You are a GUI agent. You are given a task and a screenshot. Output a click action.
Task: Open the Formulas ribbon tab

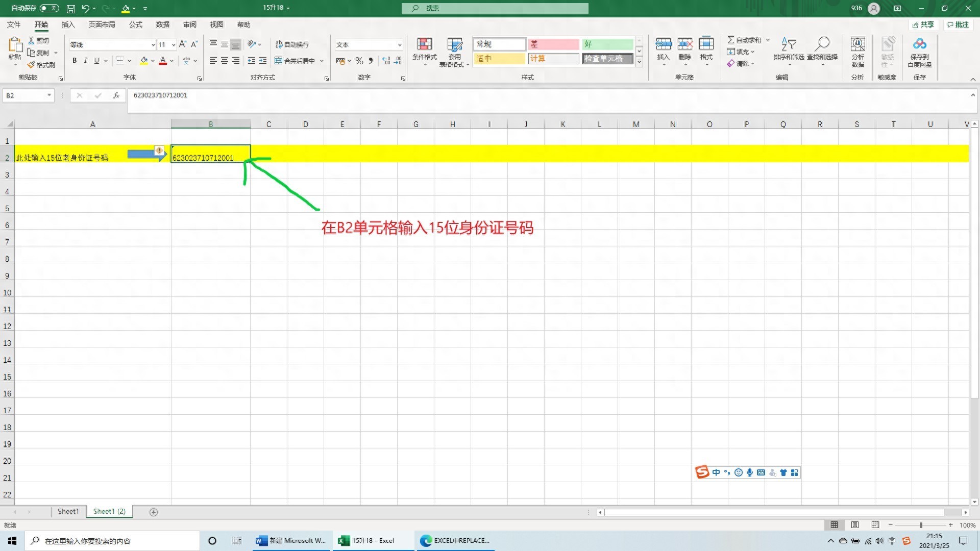(x=136, y=24)
